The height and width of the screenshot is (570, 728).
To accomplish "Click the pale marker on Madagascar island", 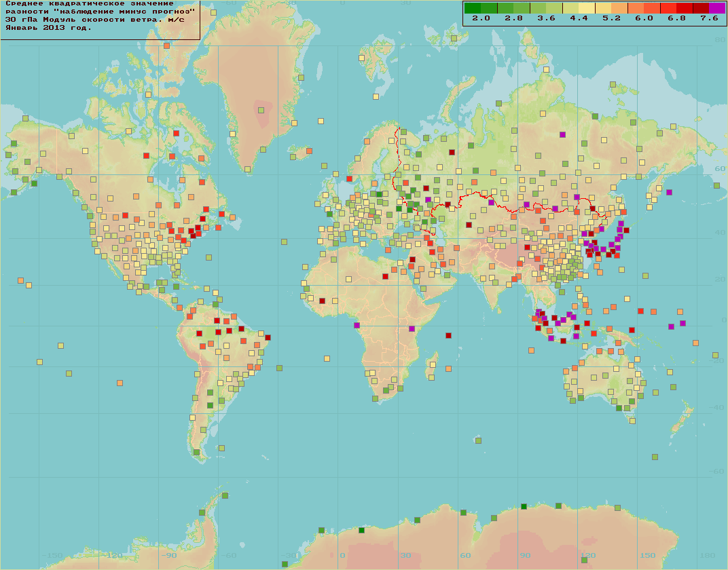I will tap(433, 365).
